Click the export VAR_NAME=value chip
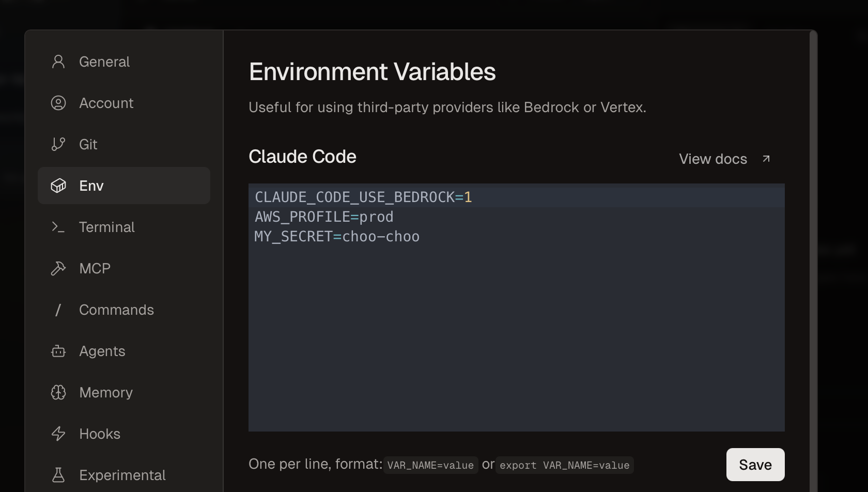Screen dimensions: 868x492 564,465
